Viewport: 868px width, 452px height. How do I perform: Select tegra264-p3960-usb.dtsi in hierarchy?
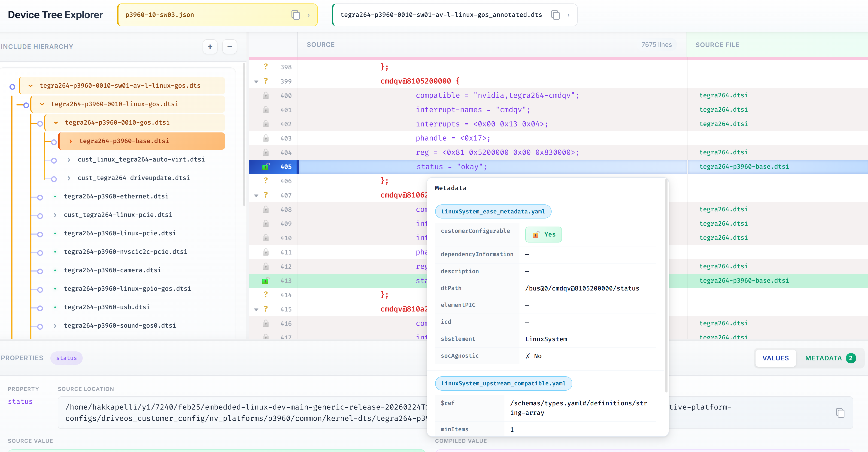(x=106, y=307)
